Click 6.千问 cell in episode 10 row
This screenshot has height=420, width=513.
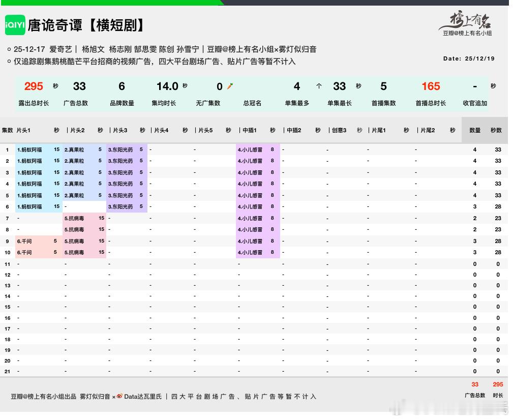(24, 252)
